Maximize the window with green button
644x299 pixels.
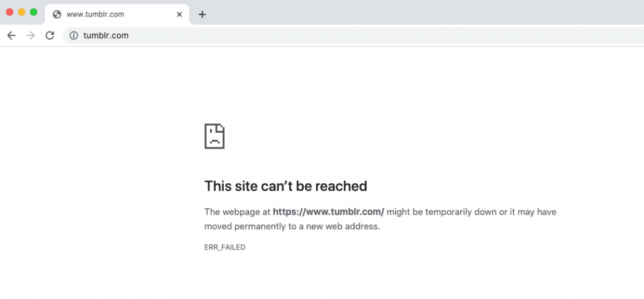pos(33,13)
